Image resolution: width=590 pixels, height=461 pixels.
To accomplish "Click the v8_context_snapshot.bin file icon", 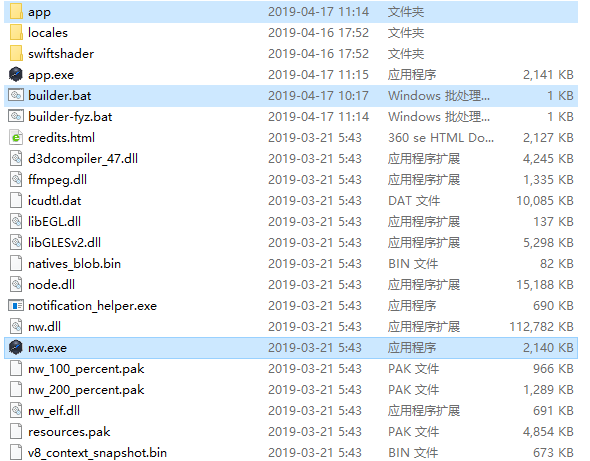I will click(16, 452).
